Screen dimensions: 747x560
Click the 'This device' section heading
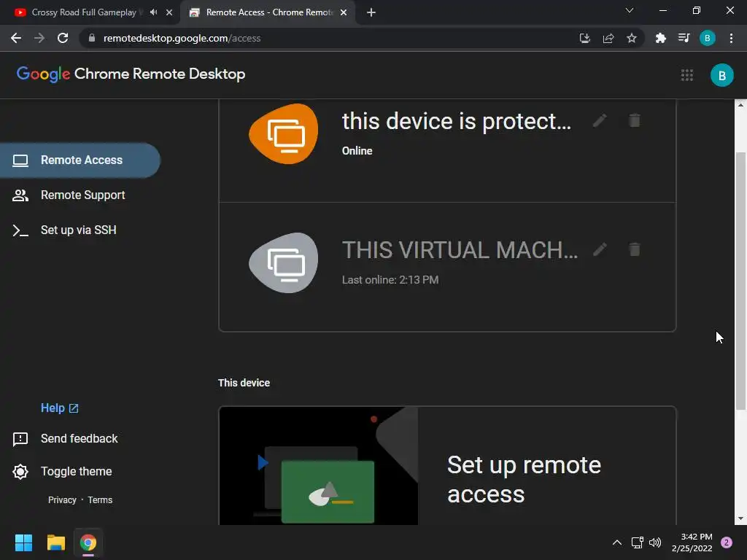[244, 383]
